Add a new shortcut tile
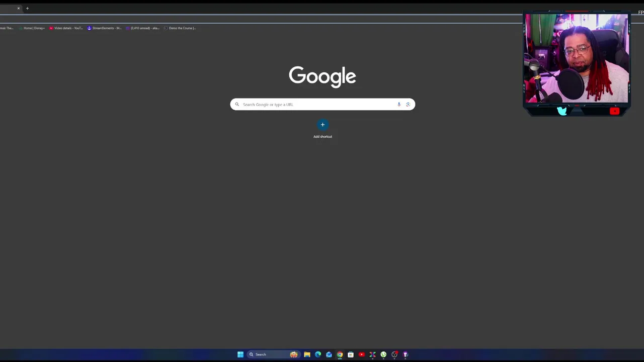The width and height of the screenshot is (644, 362). [x=323, y=129]
